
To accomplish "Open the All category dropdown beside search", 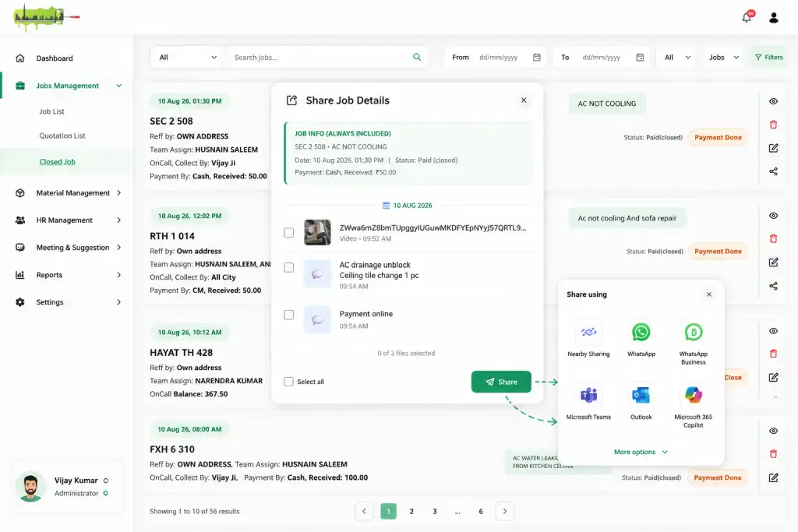I will tap(188, 58).
